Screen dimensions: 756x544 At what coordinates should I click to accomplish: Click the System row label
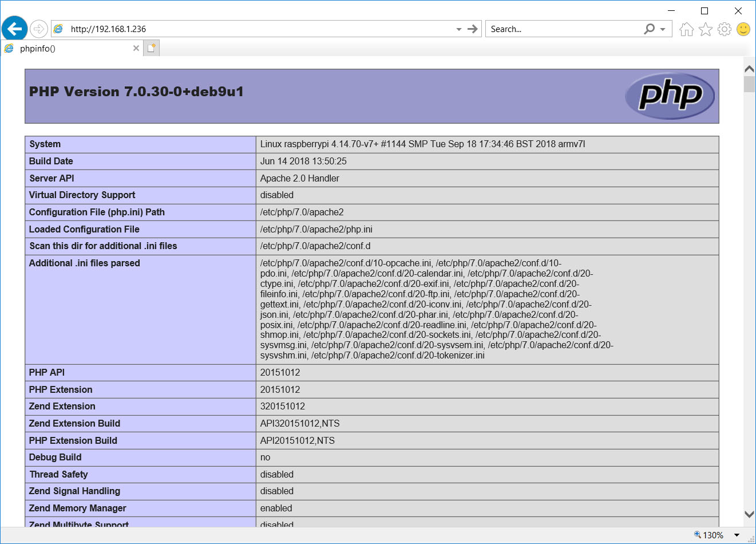click(45, 144)
